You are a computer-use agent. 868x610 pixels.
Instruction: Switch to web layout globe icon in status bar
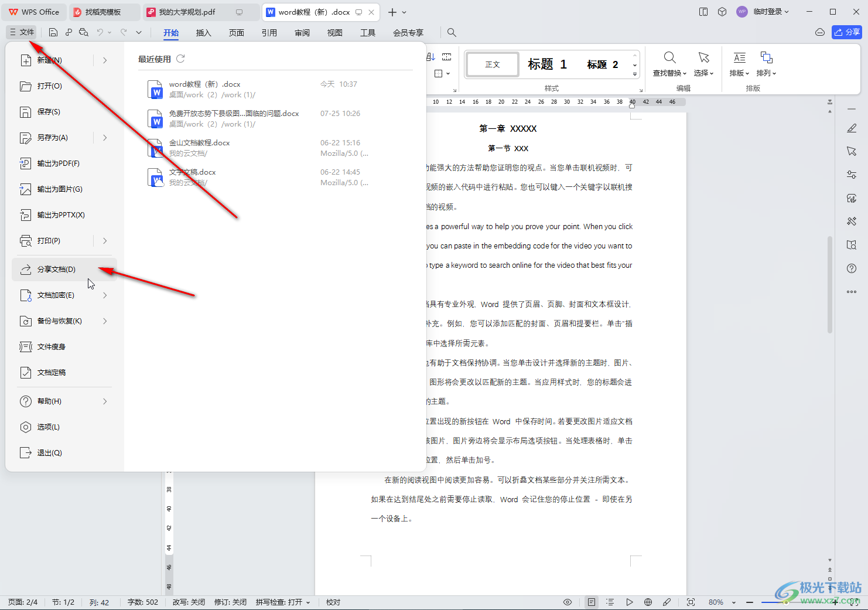(x=648, y=602)
